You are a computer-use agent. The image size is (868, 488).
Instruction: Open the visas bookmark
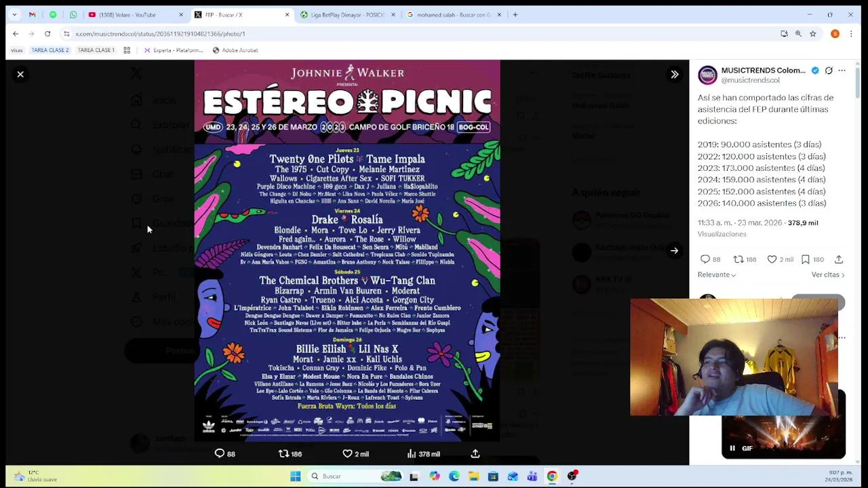16,50
